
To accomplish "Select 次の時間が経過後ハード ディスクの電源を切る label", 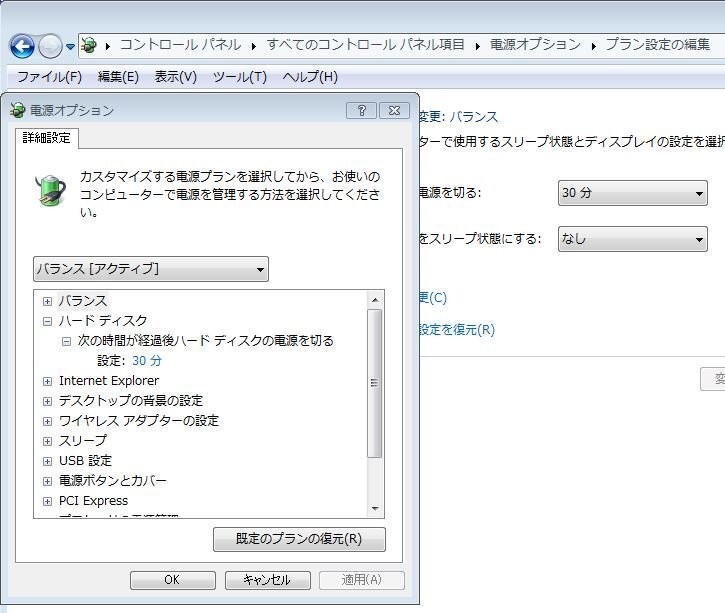I will coord(206,341).
